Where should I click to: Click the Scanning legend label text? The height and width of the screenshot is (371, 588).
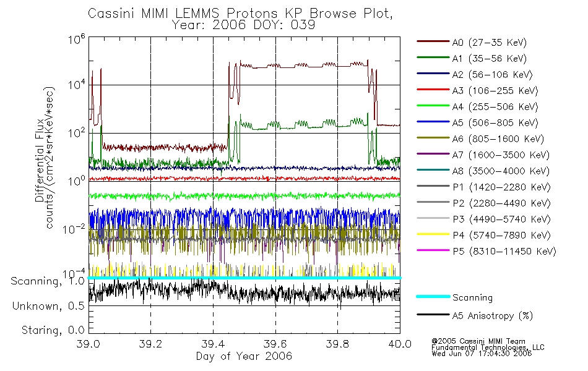click(472, 298)
